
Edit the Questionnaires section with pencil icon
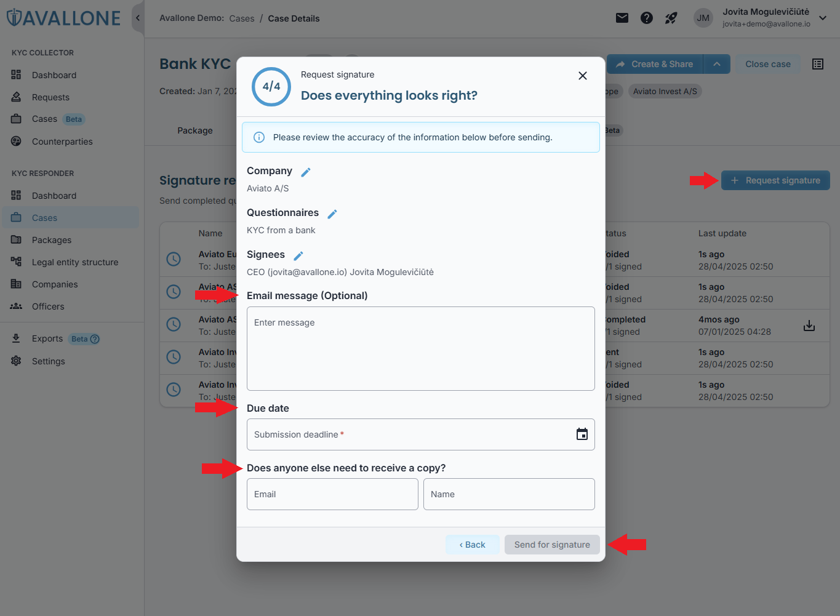pyautogui.click(x=332, y=214)
